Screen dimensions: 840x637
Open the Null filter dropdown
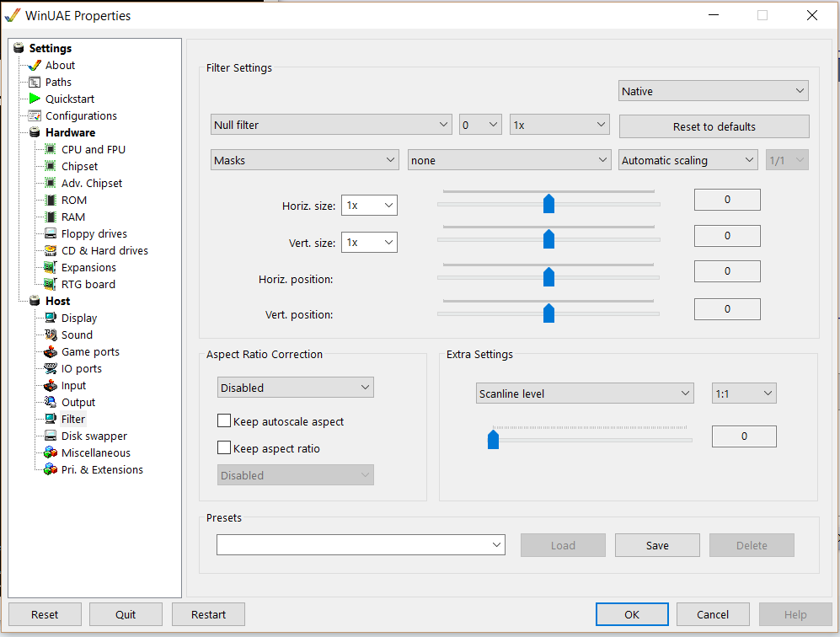click(331, 125)
